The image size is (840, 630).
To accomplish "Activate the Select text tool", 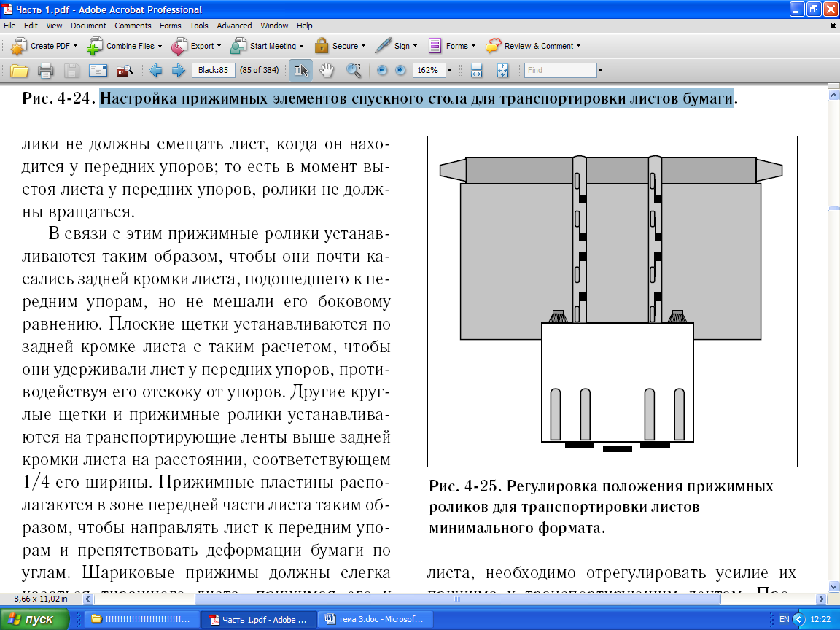I will [x=300, y=70].
